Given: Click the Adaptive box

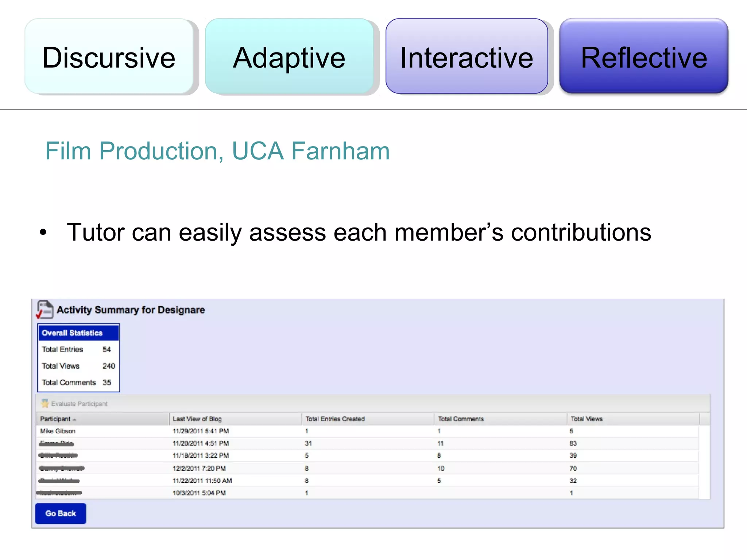Looking at the screenshot, I should tap(289, 56).
